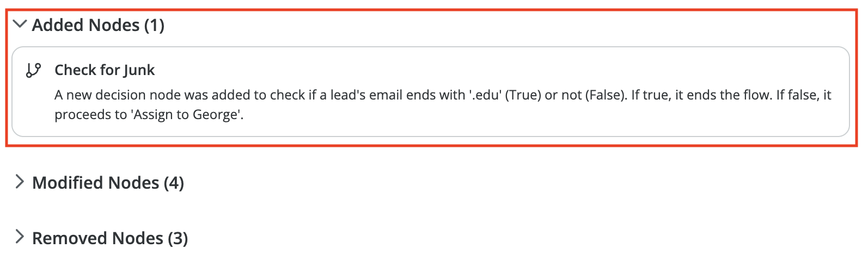Select the Check for Junk node title
The width and height of the screenshot is (868, 273).
[x=105, y=70]
